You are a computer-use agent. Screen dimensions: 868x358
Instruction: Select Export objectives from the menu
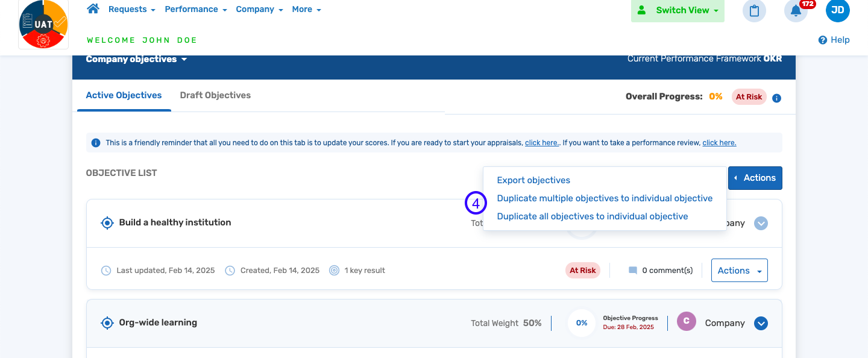click(533, 180)
